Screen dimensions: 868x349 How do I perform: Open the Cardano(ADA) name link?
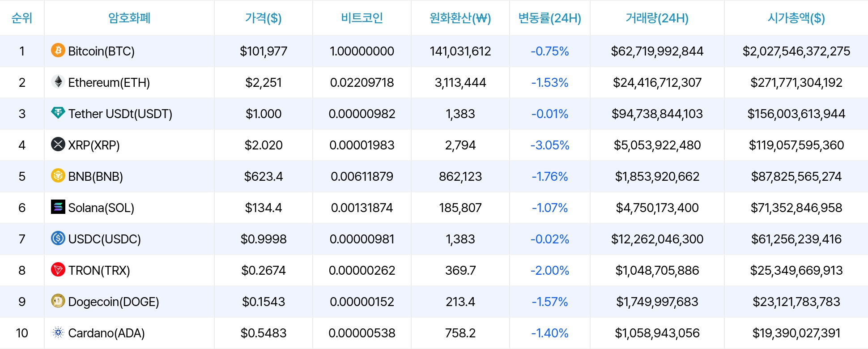(106, 333)
